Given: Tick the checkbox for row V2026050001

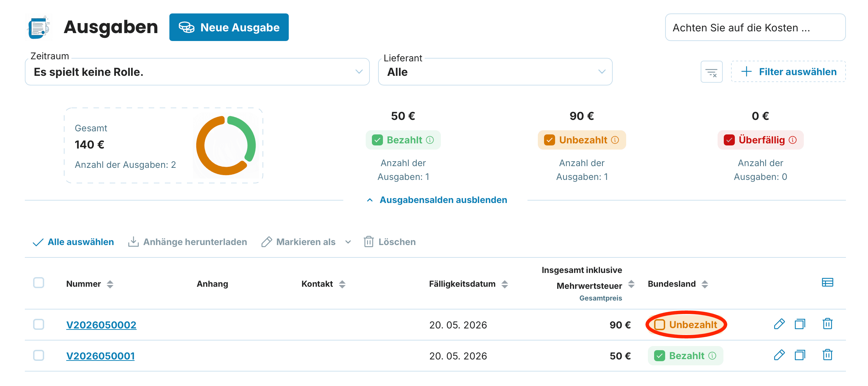Looking at the screenshot, I should click(x=39, y=355).
